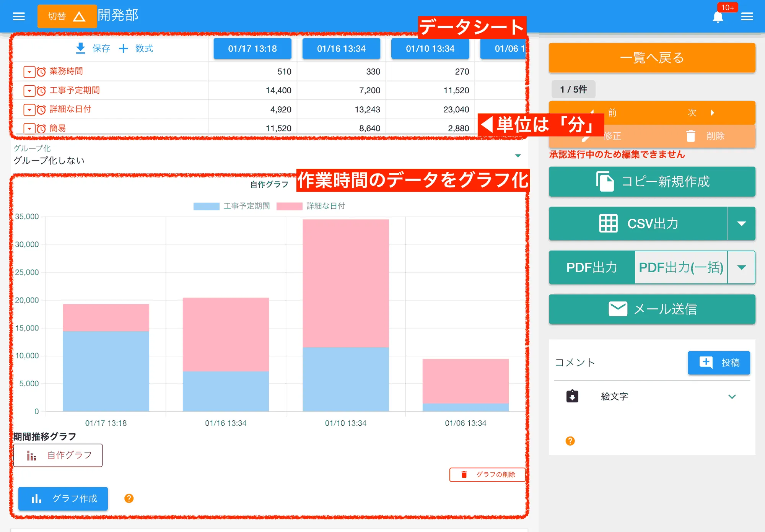The width and height of the screenshot is (765, 532).
Task: Expand the row dropdown arrow beside 簡易
Action: tap(29, 129)
